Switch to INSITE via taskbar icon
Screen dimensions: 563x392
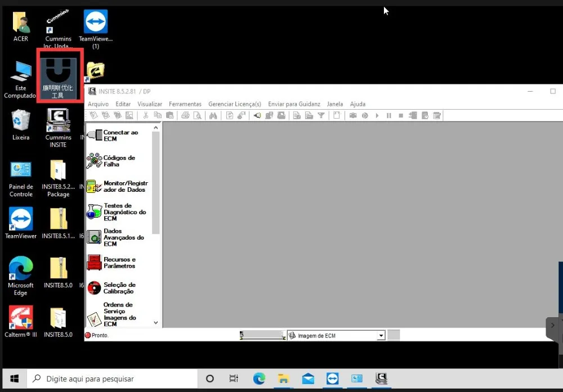(381, 379)
